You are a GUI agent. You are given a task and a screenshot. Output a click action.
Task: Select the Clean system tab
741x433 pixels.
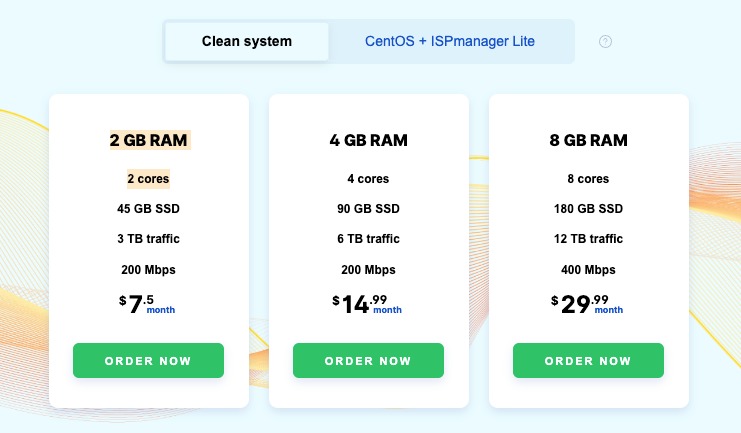(247, 42)
